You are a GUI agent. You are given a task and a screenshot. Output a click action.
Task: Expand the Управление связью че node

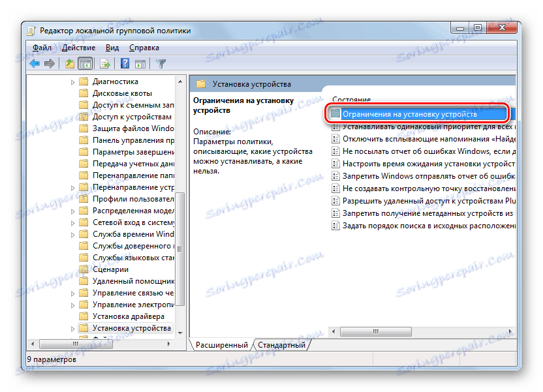72,294
